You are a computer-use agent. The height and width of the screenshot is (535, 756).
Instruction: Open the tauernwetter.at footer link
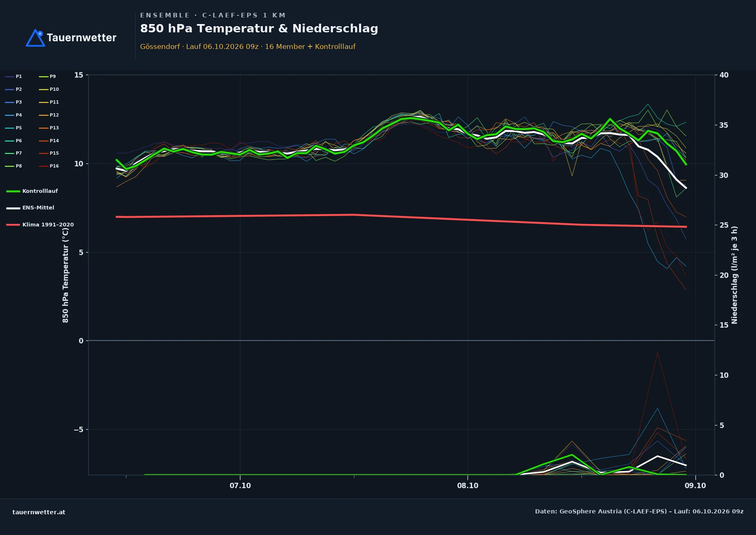tap(39, 512)
